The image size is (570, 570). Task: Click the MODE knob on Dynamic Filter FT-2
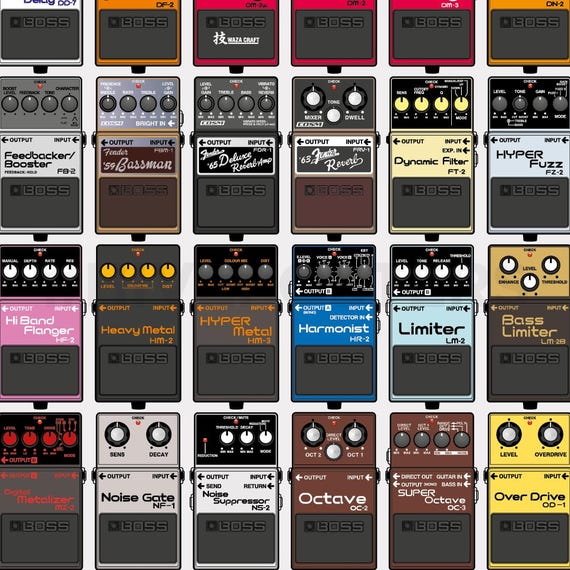[461, 104]
